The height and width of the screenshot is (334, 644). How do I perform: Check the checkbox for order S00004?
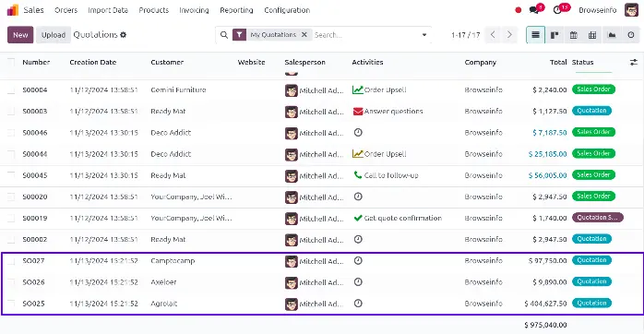11,90
